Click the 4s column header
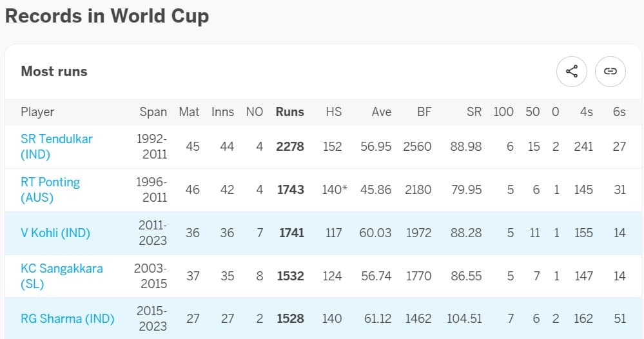This screenshot has height=339, width=644. [585, 111]
